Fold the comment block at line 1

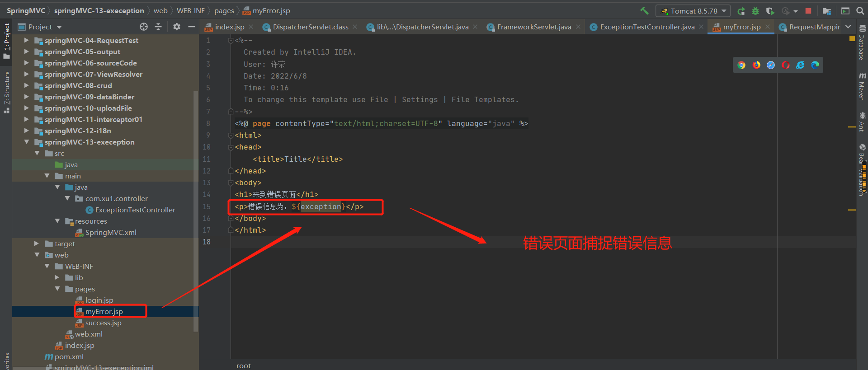231,41
